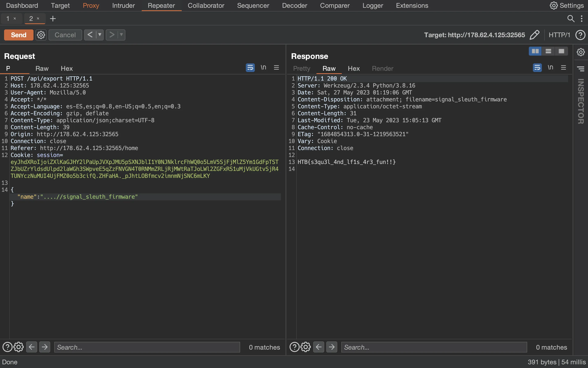
Task: Switch to the Proxy tab
Action: [91, 5]
